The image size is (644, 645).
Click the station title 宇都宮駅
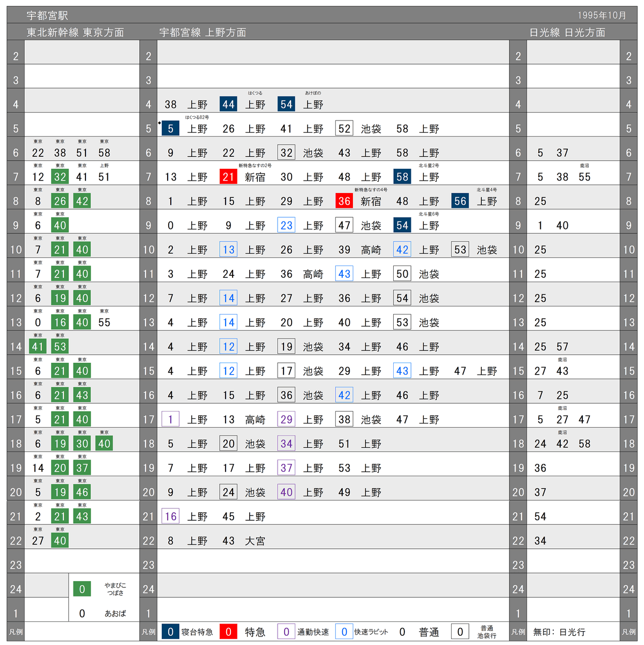[47, 16]
